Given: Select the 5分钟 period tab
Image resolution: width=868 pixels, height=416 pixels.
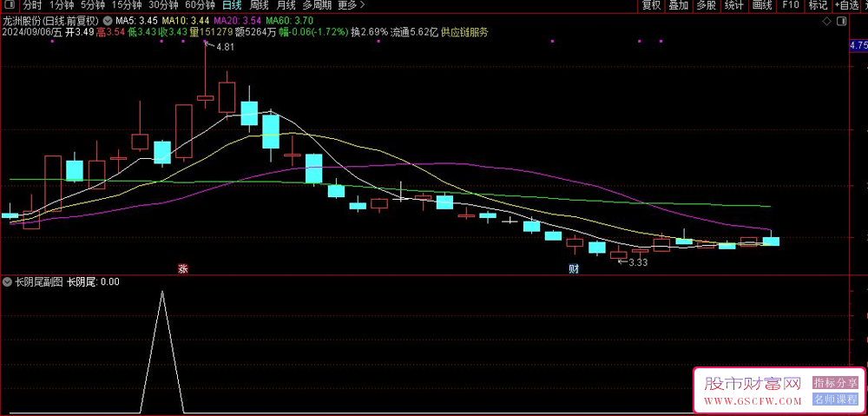Looking at the screenshot, I should pos(93,5).
